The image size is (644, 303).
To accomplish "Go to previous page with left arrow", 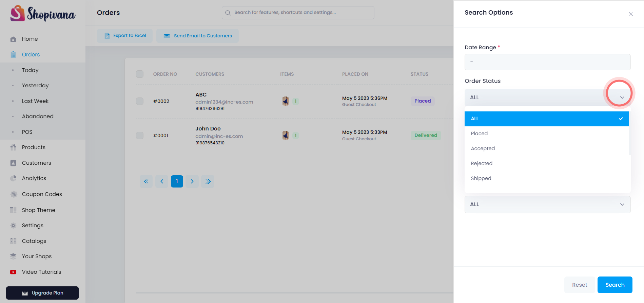I will pos(162,181).
